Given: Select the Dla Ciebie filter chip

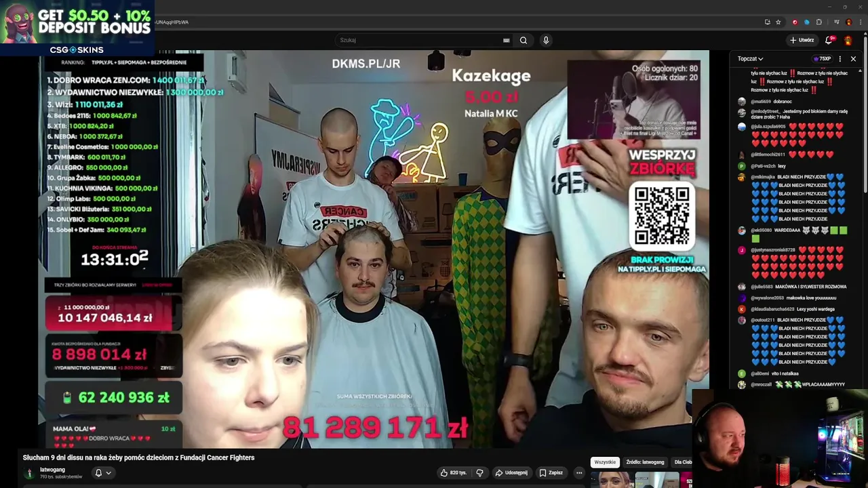Looking at the screenshot, I should (682, 462).
